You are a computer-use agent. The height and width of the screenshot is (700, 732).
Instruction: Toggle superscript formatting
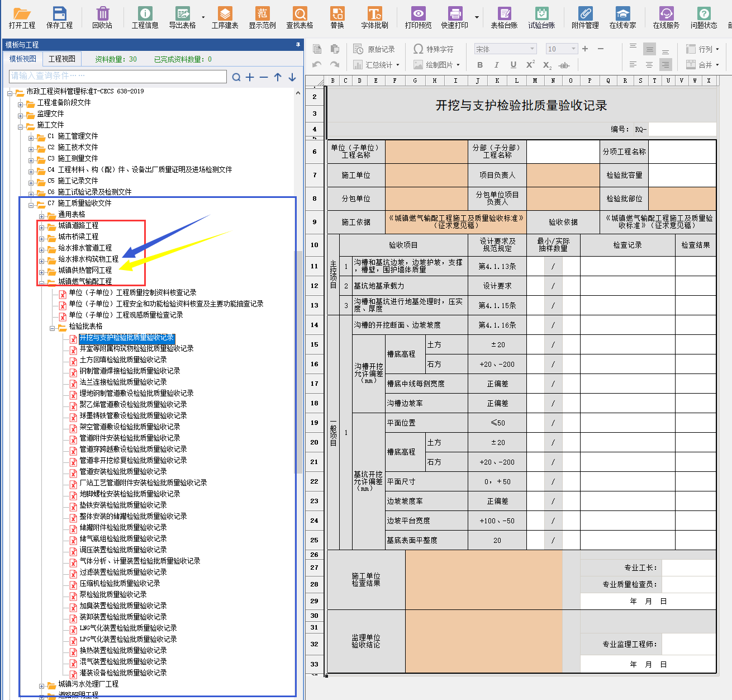click(530, 64)
